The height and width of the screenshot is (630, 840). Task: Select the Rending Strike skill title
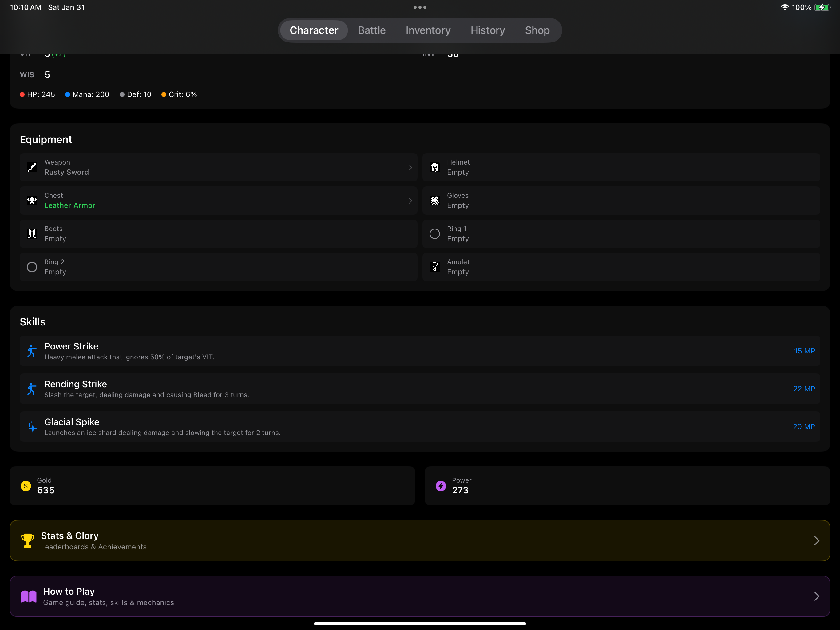pos(76,384)
